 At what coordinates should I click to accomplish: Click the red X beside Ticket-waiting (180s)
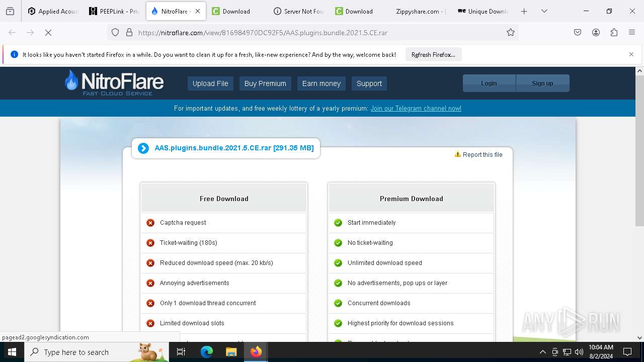(x=150, y=243)
